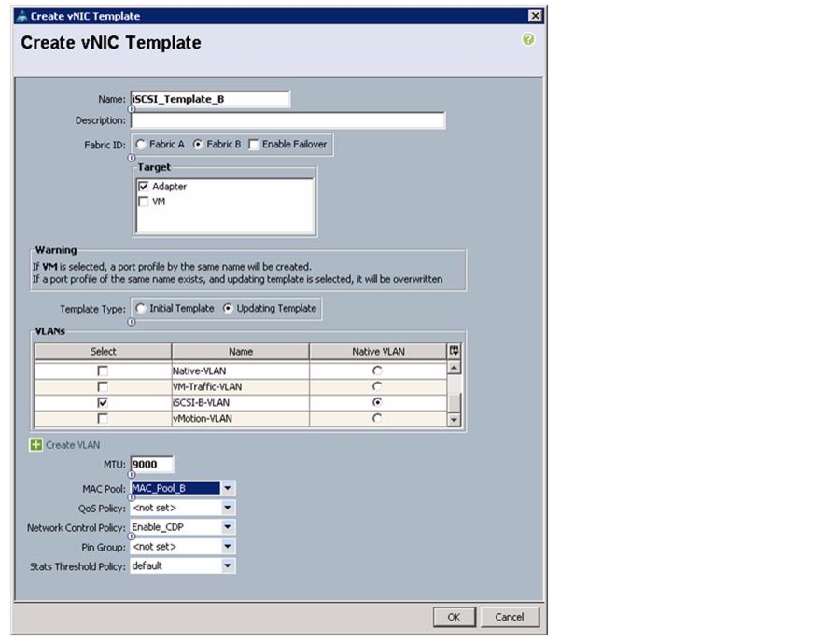Check the VM-Traffic-VLAN select checkbox
Screen dimensions: 840x642
[103, 386]
